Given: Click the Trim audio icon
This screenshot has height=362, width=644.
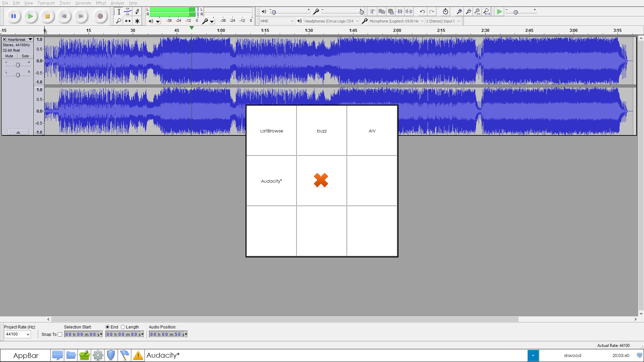Looking at the screenshot, I should (400, 11).
